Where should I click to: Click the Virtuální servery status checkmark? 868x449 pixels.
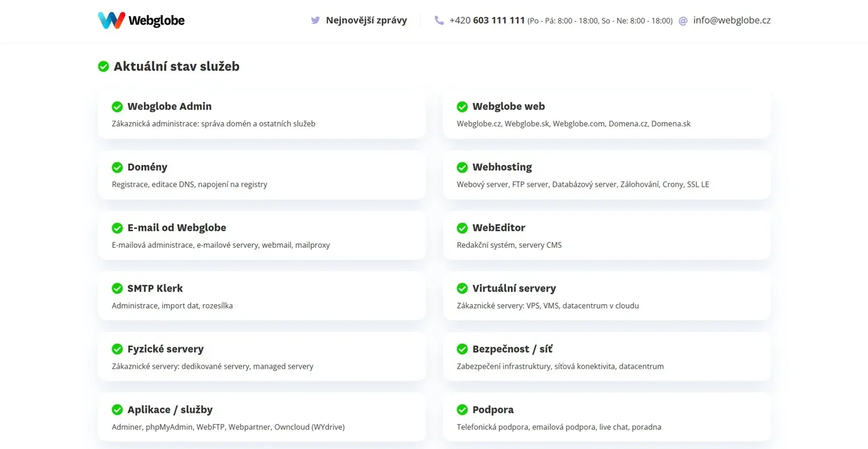click(462, 288)
